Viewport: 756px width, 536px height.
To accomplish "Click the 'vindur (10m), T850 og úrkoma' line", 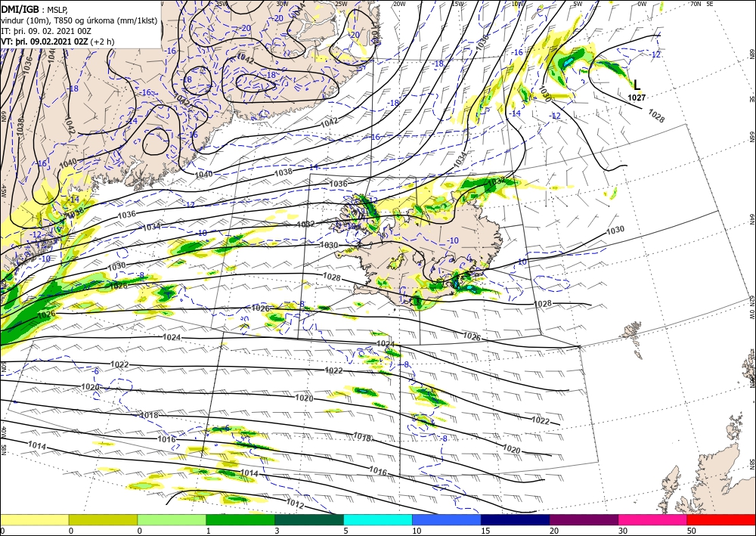I will coord(79,20).
